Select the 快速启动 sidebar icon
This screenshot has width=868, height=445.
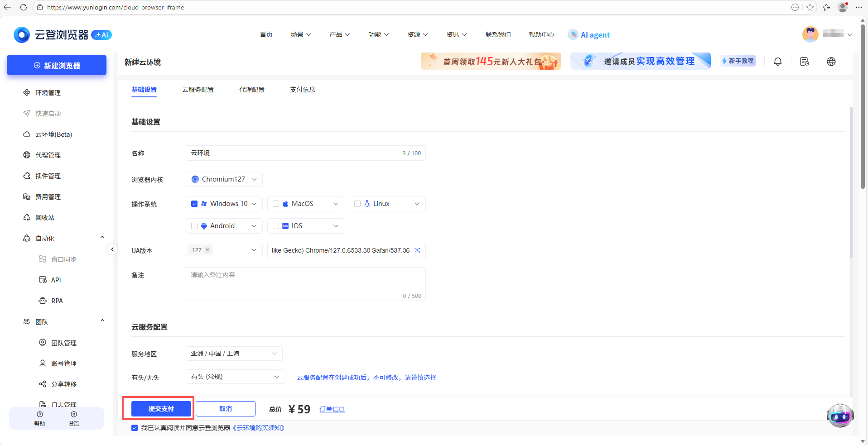27,113
